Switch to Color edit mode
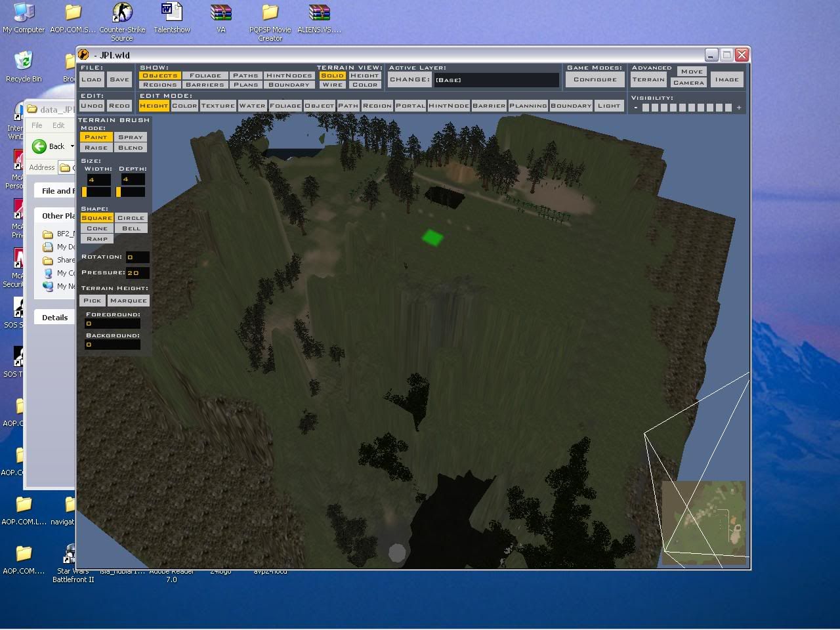 tap(184, 106)
